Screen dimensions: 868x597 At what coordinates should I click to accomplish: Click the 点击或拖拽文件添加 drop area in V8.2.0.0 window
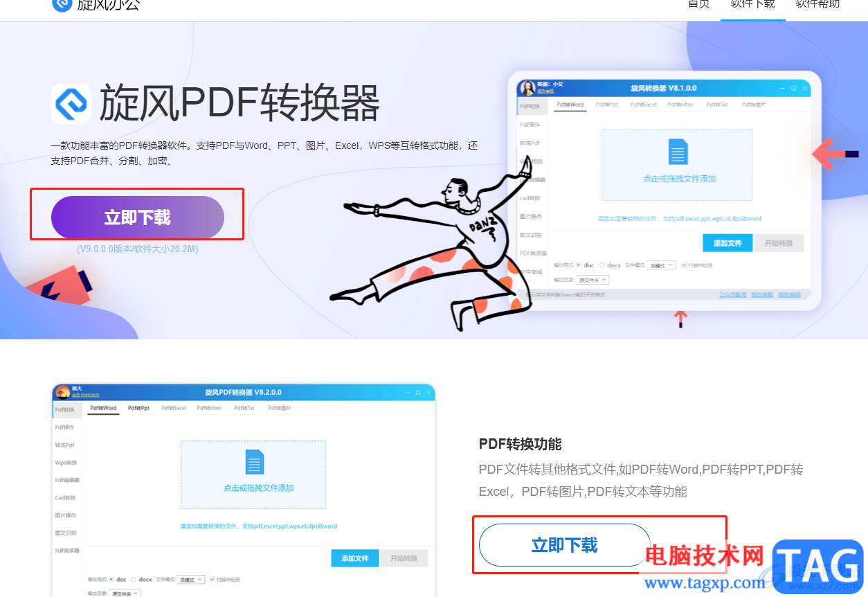[x=253, y=475]
